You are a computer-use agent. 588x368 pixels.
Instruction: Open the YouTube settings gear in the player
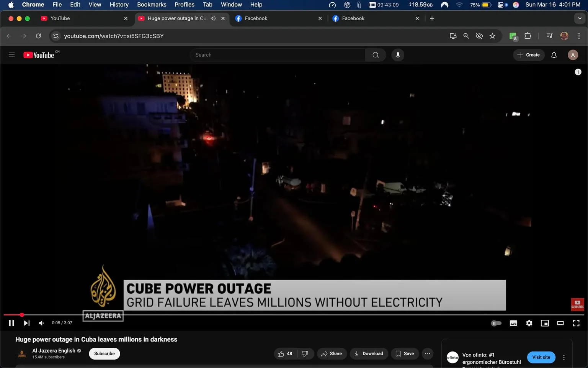(529, 323)
